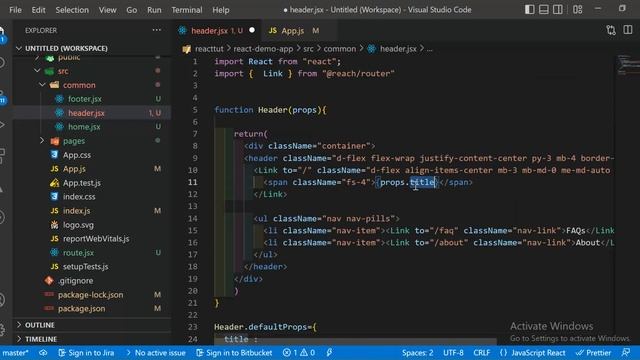Viewport: 640px width, 360px height.
Task: Click Sign in to Bitbucket
Action: tap(234, 353)
